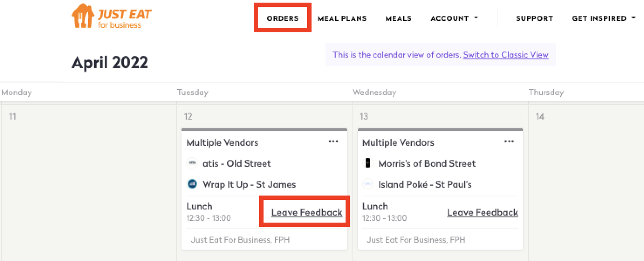Viewport: 644px width, 261px height.
Task: Open three-dot menu on April 13 order
Action: (x=509, y=142)
